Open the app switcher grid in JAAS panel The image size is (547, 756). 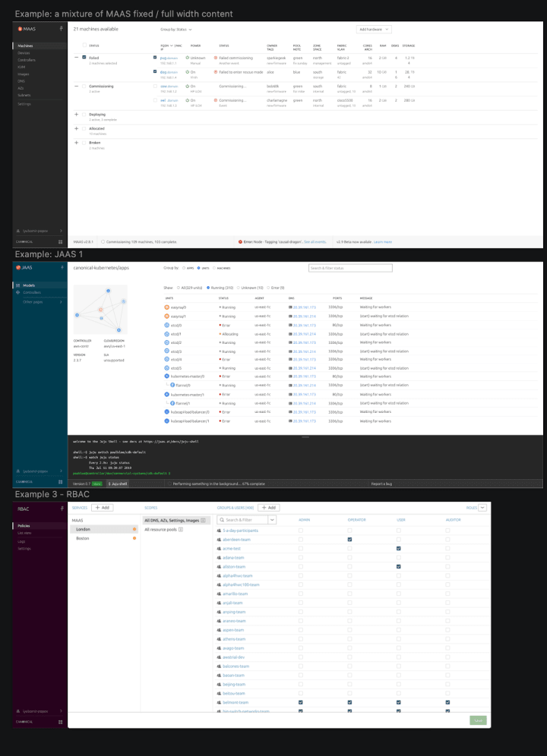pos(60,482)
